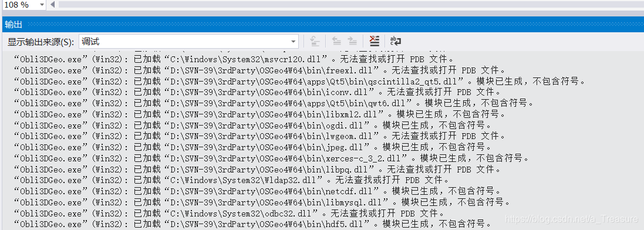The width and height of the screenshot is (644, 230).
Task: Select the output line loading libpq.dll
Action: pos(258,170)
